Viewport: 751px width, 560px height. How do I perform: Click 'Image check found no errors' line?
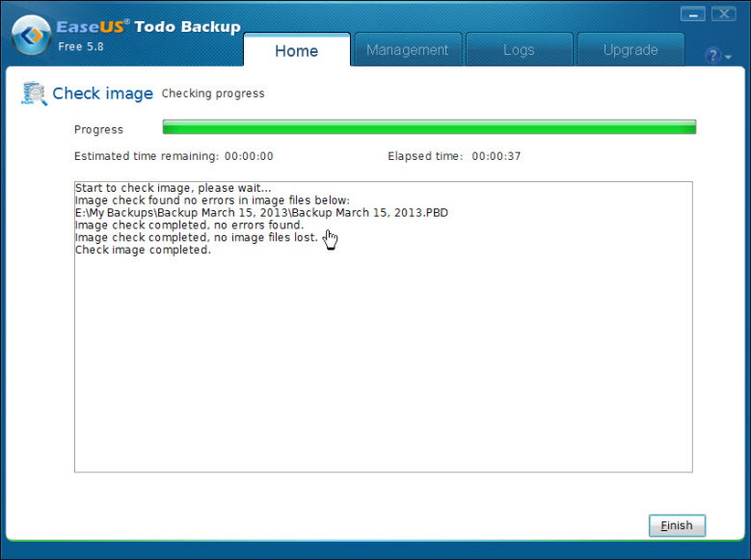coord(213,200)
